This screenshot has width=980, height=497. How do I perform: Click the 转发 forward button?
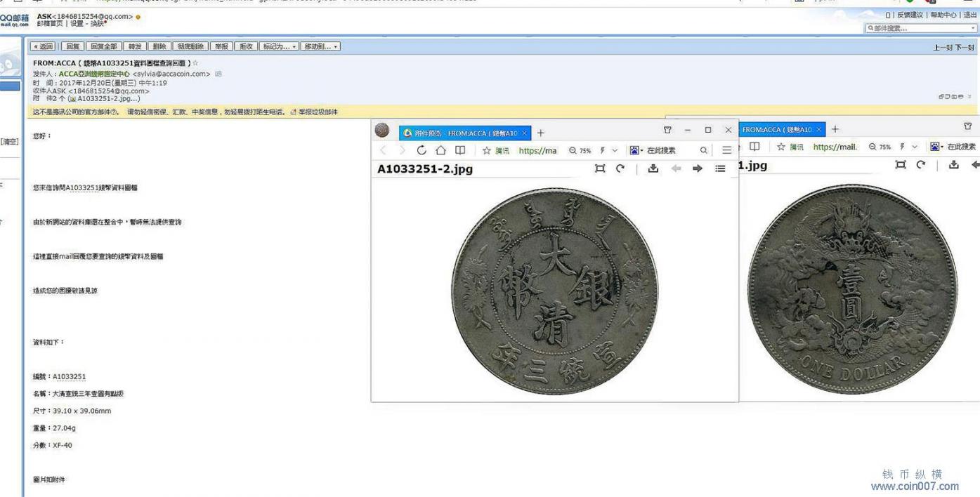(x=134, y=46)
